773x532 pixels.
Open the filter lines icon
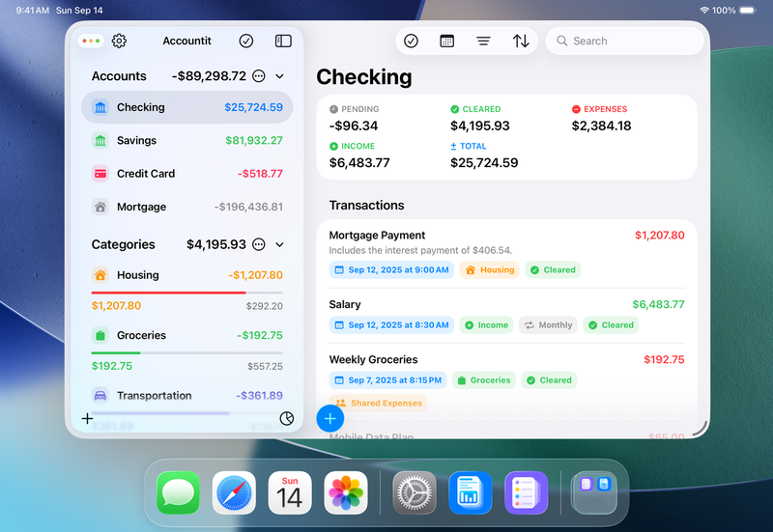(x=483, y=41)
